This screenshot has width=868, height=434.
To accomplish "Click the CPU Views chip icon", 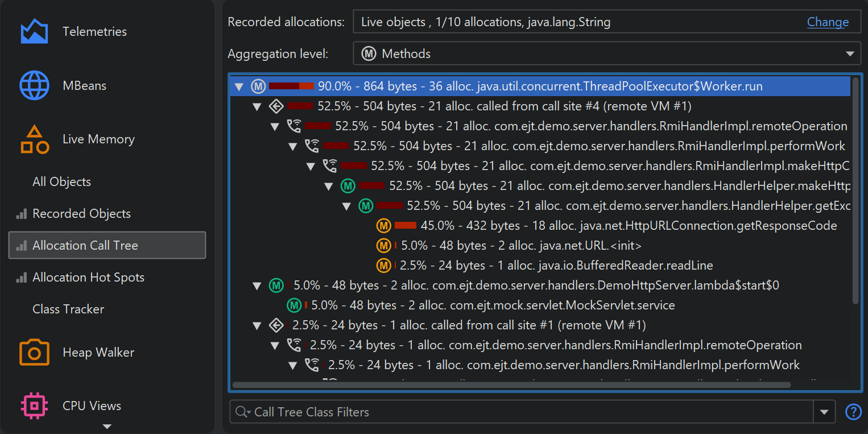I will (x=34, y=406).
